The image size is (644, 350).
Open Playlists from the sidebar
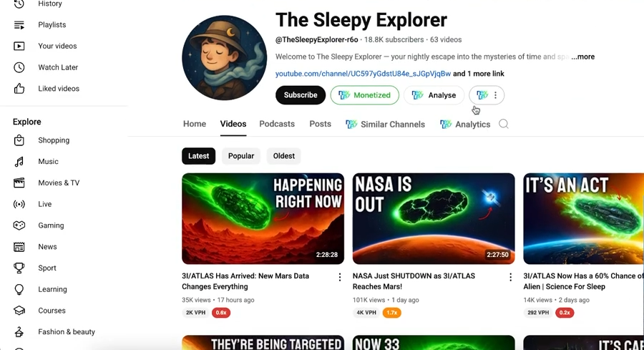52,24
